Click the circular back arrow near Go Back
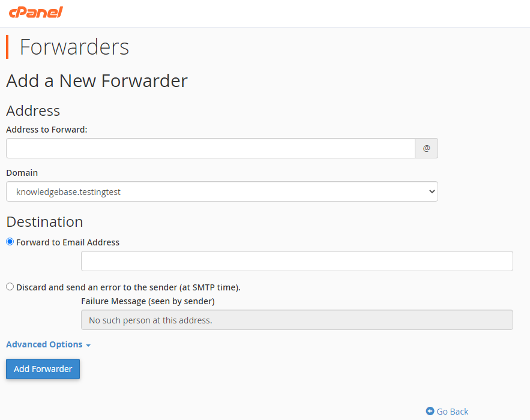 (430, 412)
